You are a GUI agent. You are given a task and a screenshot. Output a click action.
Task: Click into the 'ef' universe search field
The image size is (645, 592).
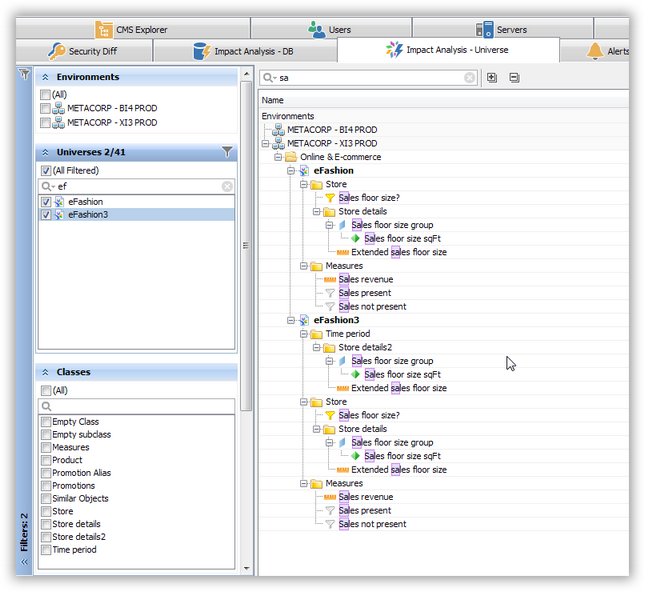138,186
